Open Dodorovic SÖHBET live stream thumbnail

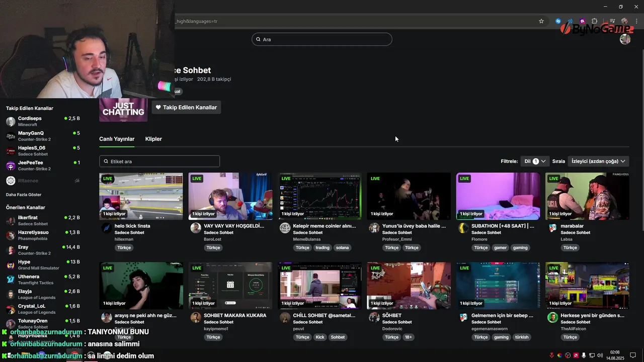click(409, 286)
